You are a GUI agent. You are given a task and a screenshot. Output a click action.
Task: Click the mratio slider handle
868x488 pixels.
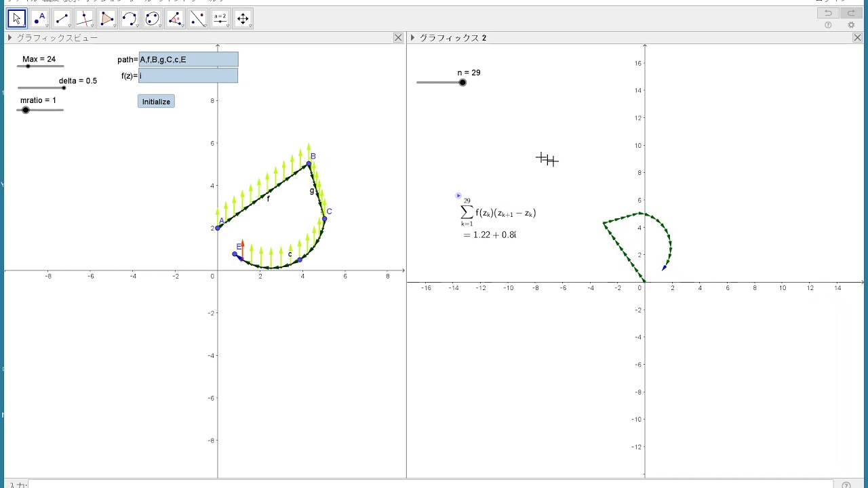(x=26, y=110)
